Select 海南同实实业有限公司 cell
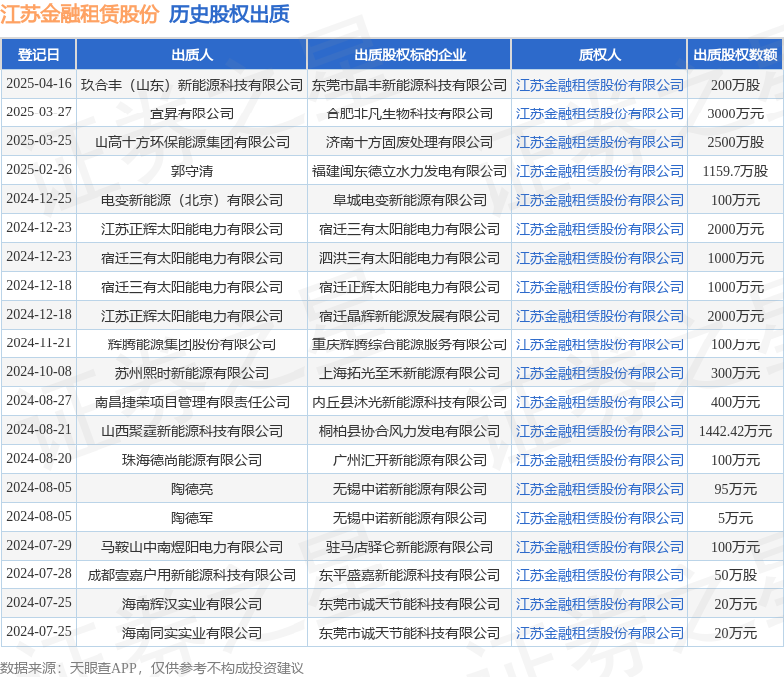Viewport: 784px width, 677px height. (191, 633)
